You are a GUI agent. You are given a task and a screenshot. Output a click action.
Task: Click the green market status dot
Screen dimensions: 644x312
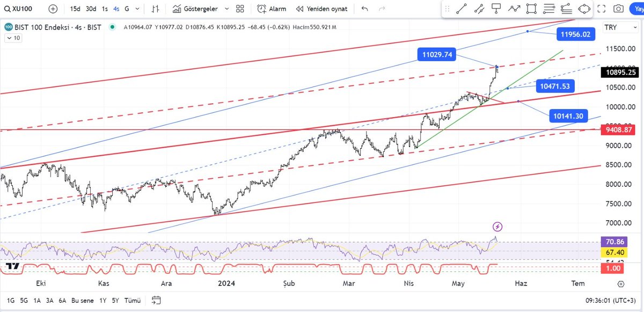[112, 27]
